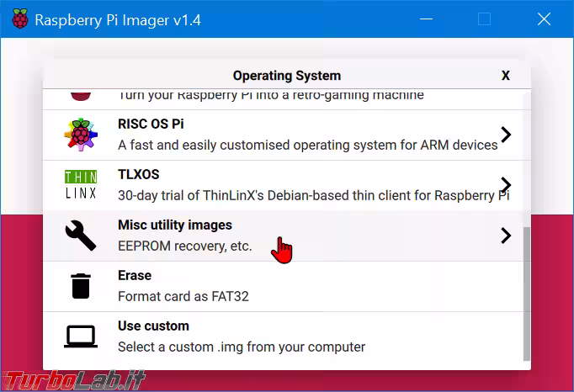The width and height of the screenshot is (574, 392).
Task: Select the Misc utility images label
Action: 174,225
